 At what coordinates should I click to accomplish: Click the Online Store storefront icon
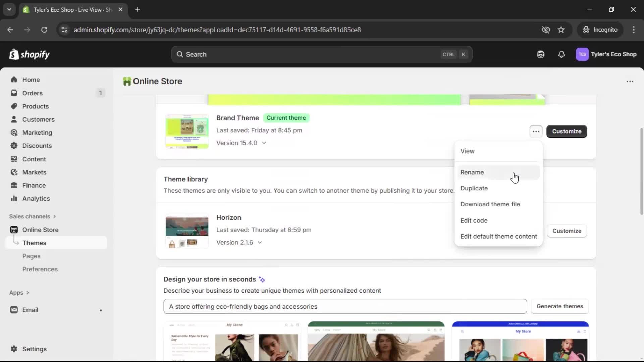coord(14,230)
